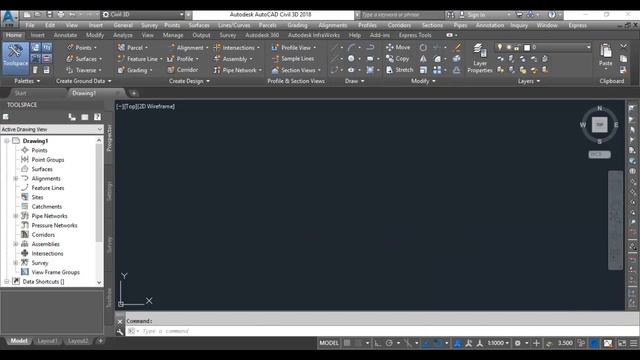Screen dimensions: 640x360
Task: Open the annotation scale 1:1000 dropdown
Action: point(498,343)
